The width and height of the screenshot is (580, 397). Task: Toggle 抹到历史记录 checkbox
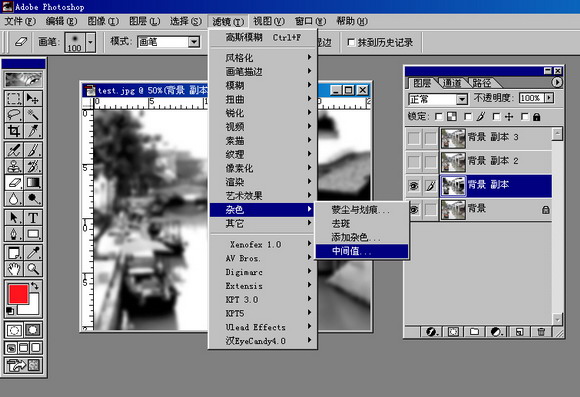[x=351, y=43]
